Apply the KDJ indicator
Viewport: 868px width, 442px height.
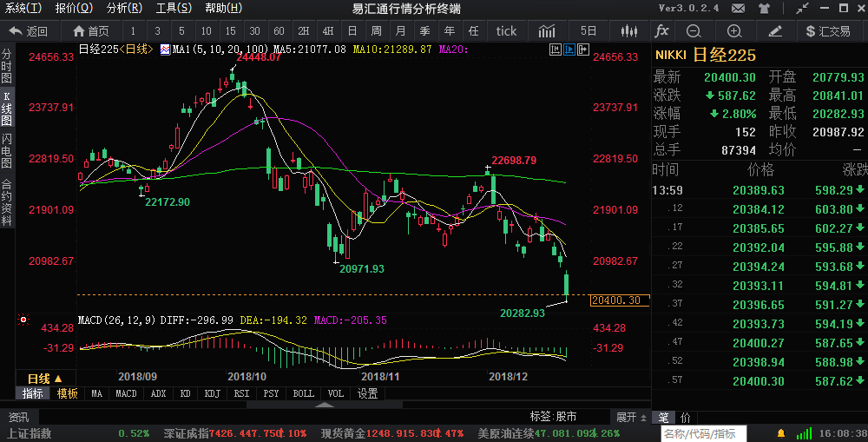(x=213, y=394)
